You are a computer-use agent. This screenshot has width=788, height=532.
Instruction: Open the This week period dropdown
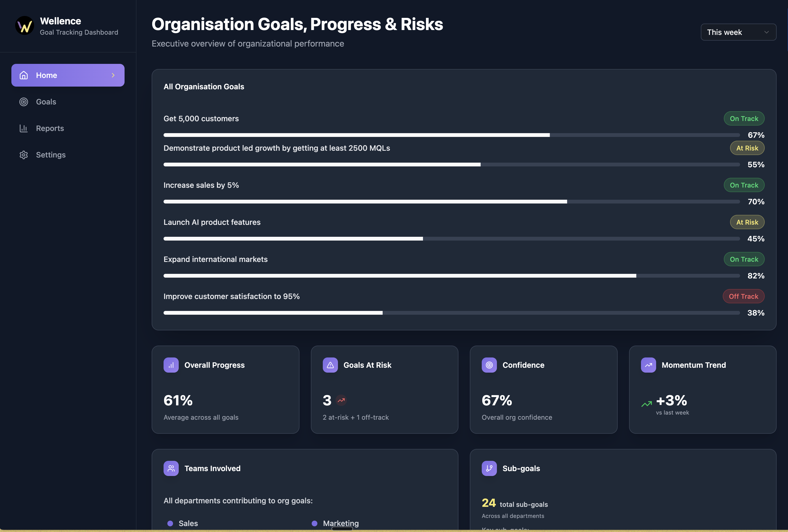click(738, 32)
